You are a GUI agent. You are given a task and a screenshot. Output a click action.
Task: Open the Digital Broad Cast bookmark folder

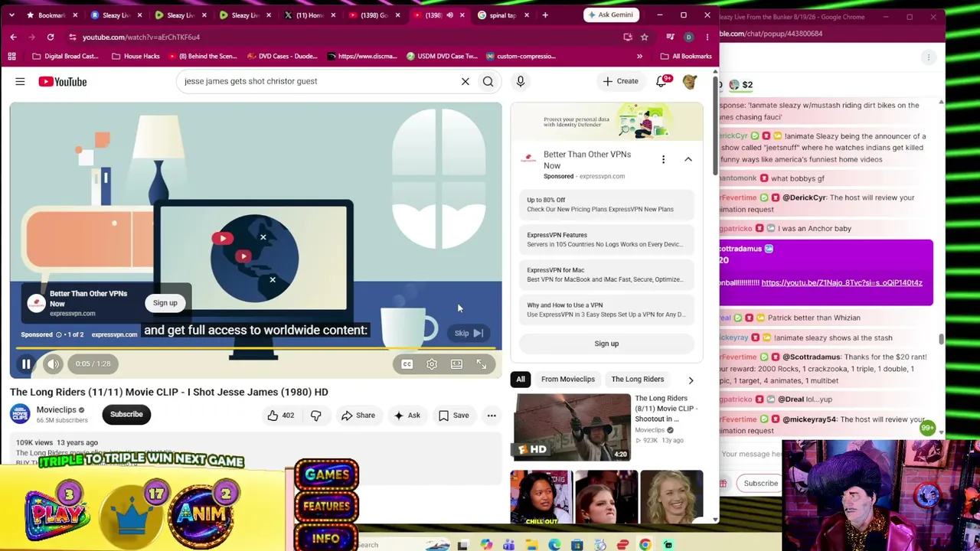pyautogui.click(x=66, y=56)
